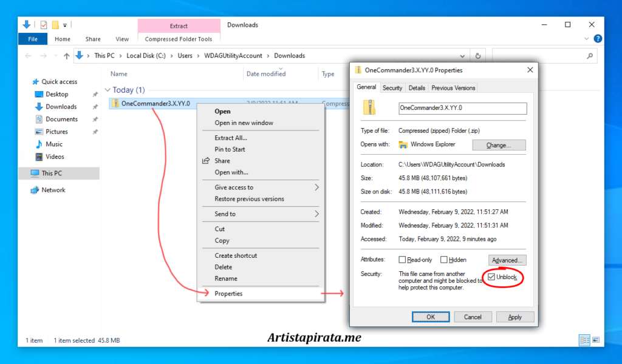This screenshot has width=622, height=364.
Task: Toggle the Unblock checkbox
Action: (x=491, y=277)
